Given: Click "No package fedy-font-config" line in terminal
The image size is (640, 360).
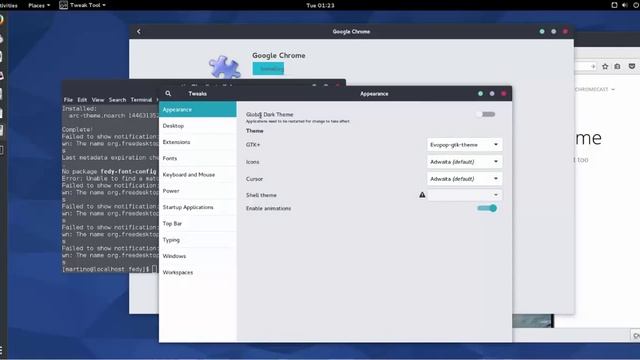Looking at the screenshot, I should click(109, 171).
